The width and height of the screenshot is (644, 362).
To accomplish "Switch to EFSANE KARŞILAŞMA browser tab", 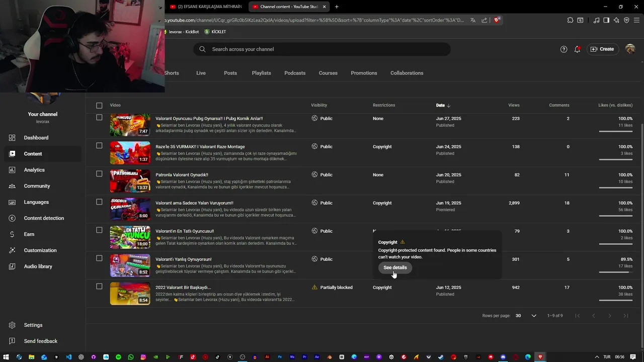I will tap(206, 7).
